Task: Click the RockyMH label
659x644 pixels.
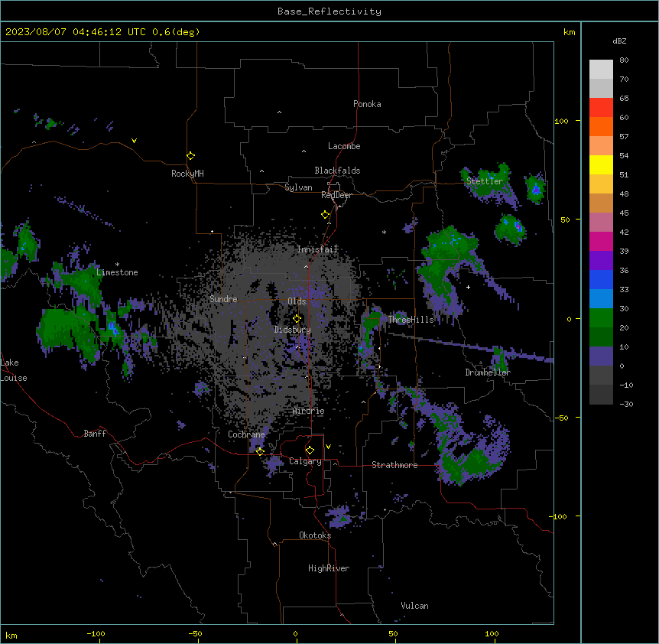Action: pyautogui.click(x=187, y=174)
